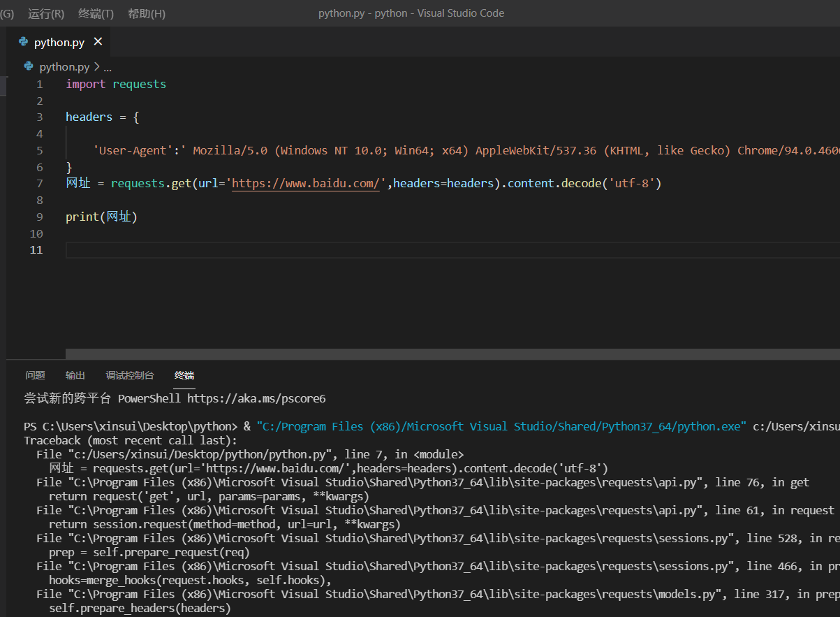Close the python.py editor tab
This screenshot has height=617, width=840.
click(98, 42)
